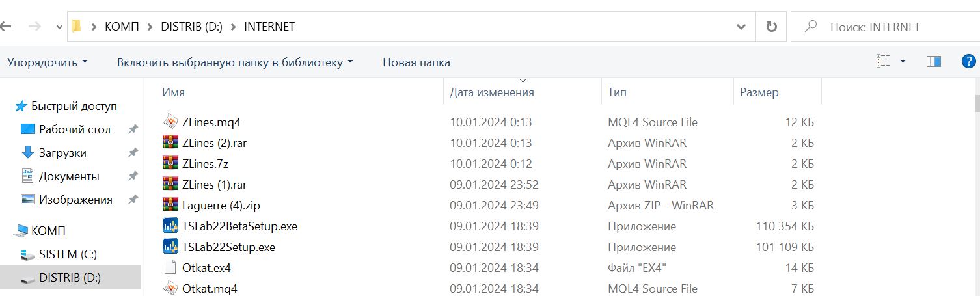Open the recent locations dropdown chevron
This screenshot has width=980, height=296.
click(59, 27)
